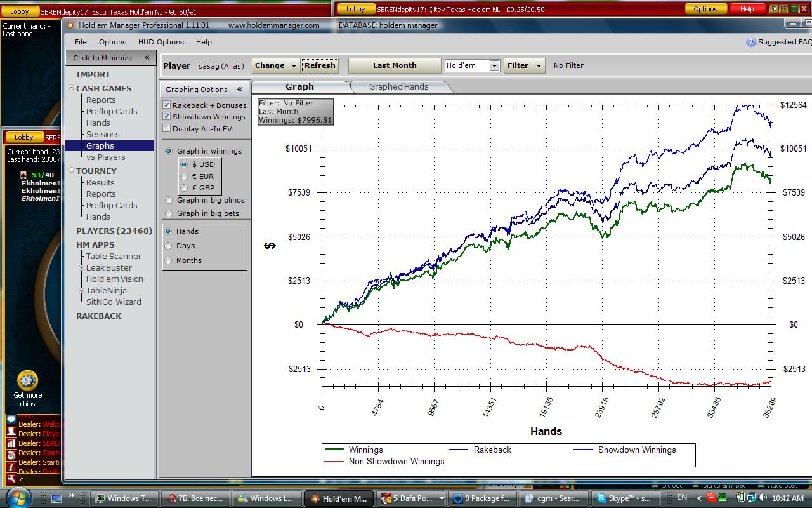Open the Hold'em game type dropdown

pos(494,66)
